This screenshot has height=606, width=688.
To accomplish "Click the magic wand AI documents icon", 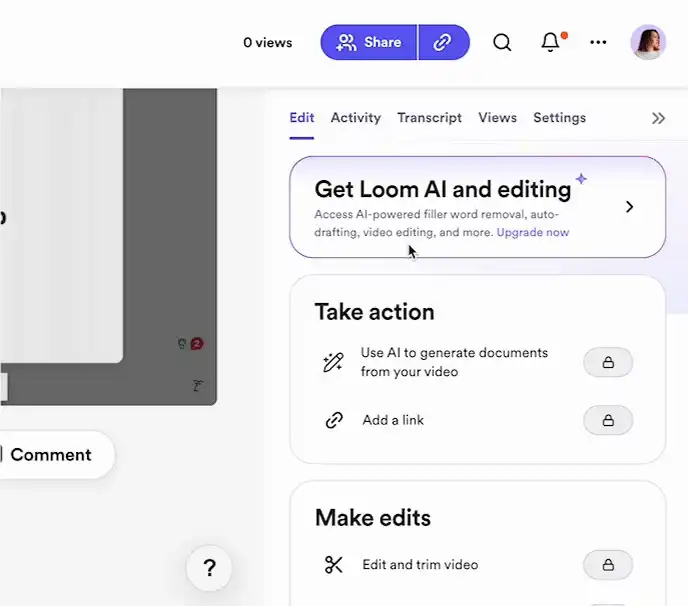I will tap(334, 362).
